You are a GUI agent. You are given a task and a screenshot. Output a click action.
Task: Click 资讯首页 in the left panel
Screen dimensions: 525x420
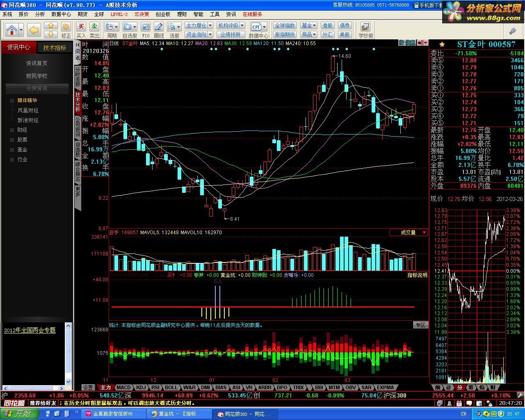[37, 63]
